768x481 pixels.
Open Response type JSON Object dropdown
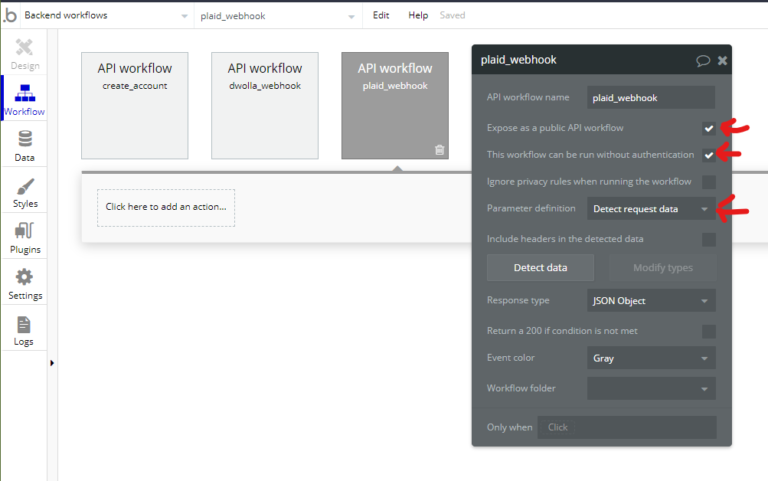[x=651, y=301]
